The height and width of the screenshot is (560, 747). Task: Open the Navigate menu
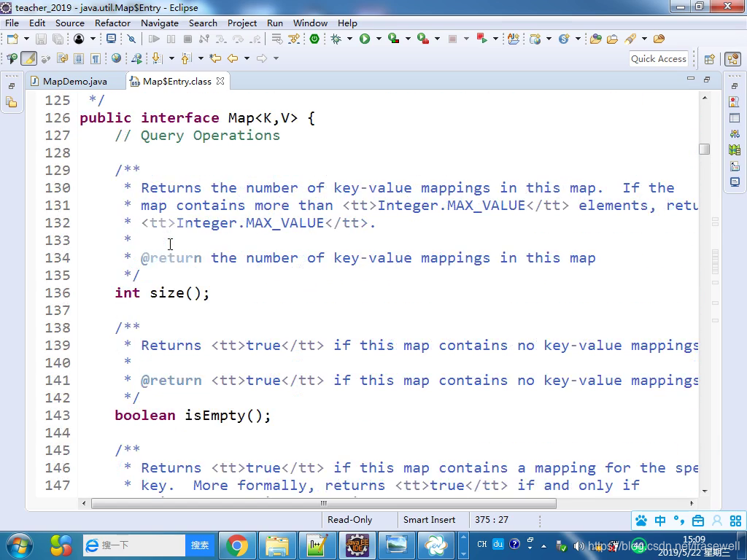pyautogui.click(x=160, y=23)
